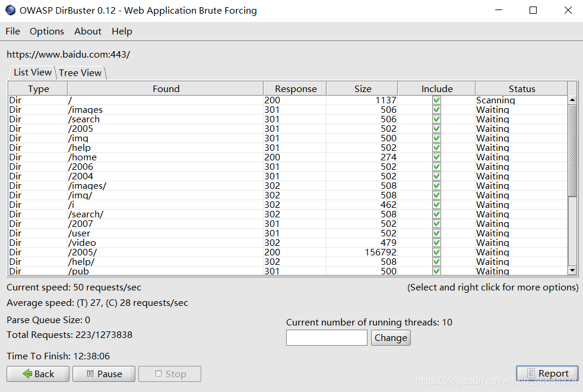This screenshot has width=583, height=392.
Task: Minimize the DirBuster window
Action: click(x=499, y=10)
